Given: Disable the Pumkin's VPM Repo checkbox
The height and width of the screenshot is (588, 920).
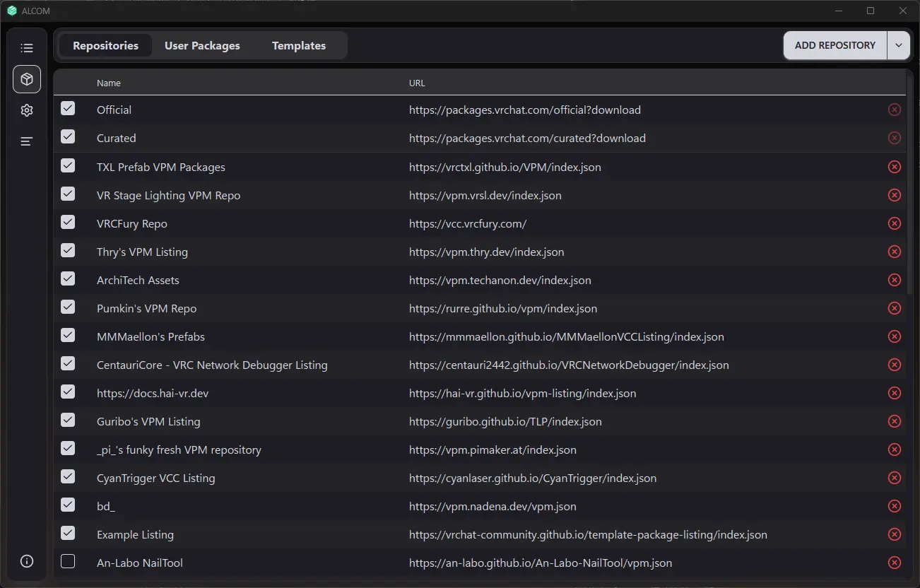Looking at the screenshot, I should [x=68, y=307].
